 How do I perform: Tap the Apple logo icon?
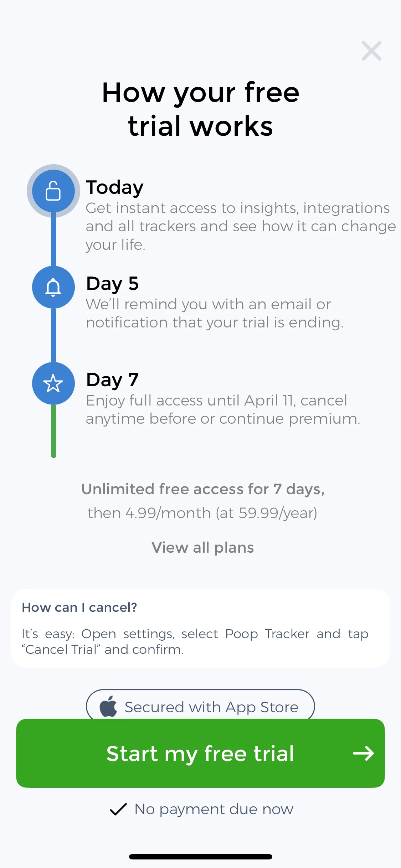108,706
